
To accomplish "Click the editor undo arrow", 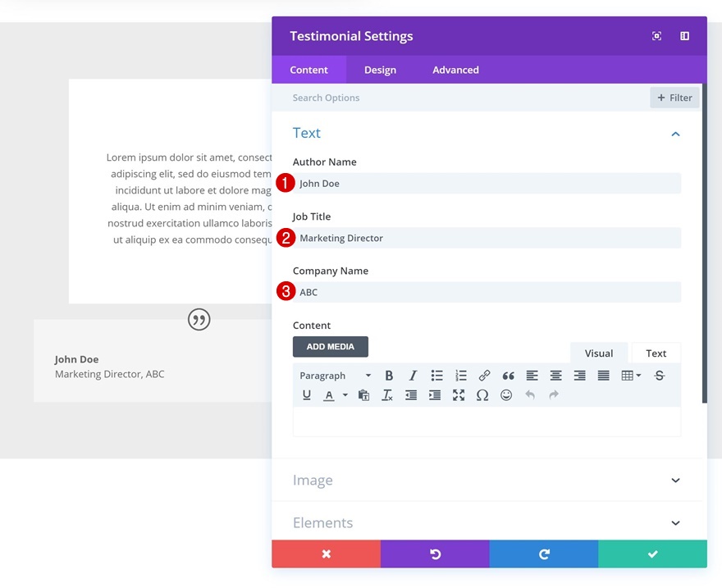I will 530,394.
